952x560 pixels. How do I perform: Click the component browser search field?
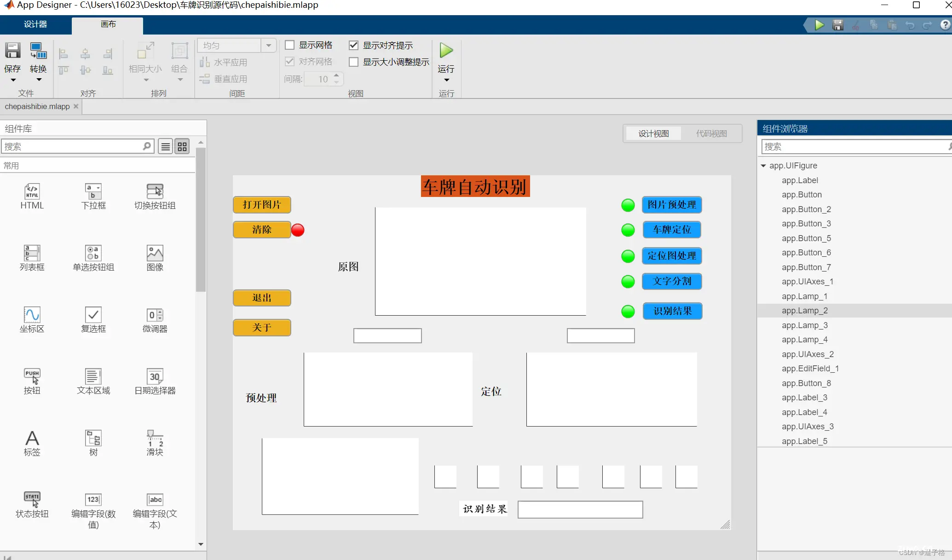[x=856, y=147]
